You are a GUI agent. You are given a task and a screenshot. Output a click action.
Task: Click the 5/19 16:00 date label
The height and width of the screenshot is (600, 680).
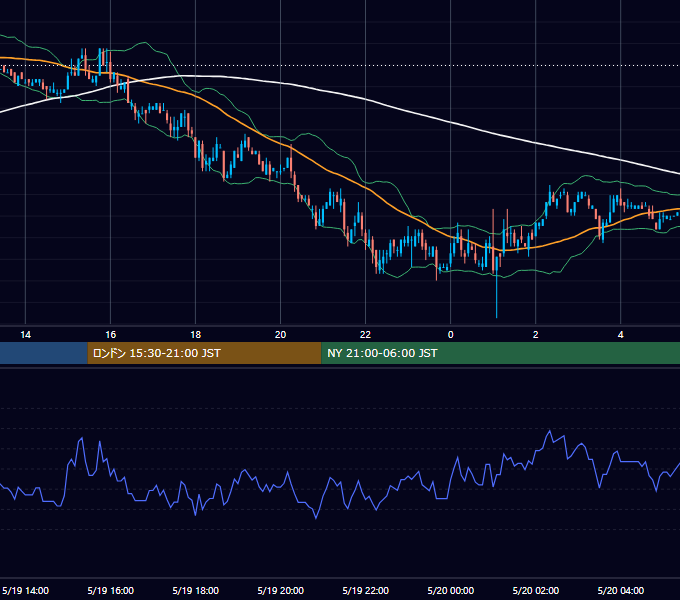click(111, 590)
